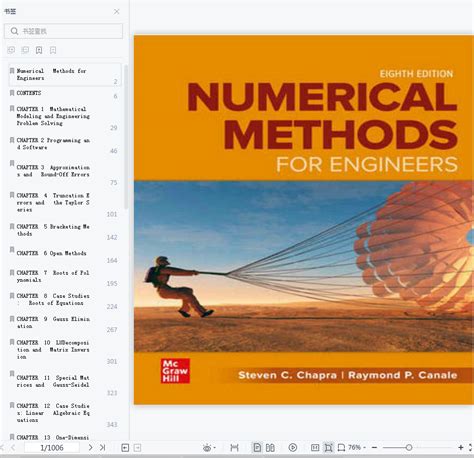Delete bookmark using the bookmark-minus icon

[x=53, y=50]
